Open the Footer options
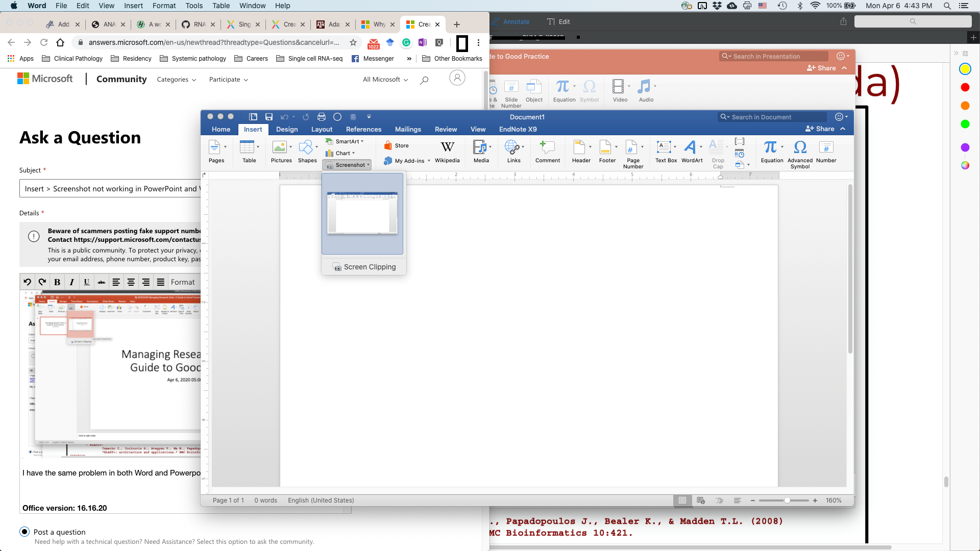The image size is (980, 551). click(x=607, y=152)
